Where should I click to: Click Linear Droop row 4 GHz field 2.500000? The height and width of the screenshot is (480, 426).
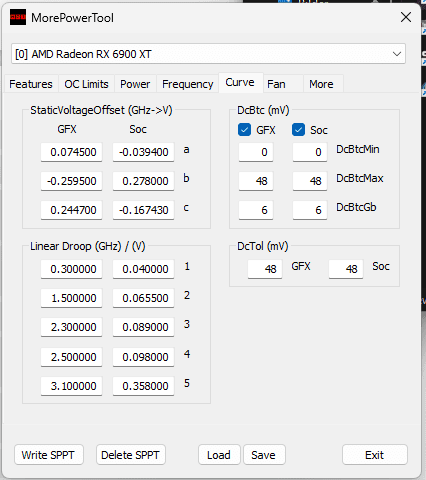72,357
